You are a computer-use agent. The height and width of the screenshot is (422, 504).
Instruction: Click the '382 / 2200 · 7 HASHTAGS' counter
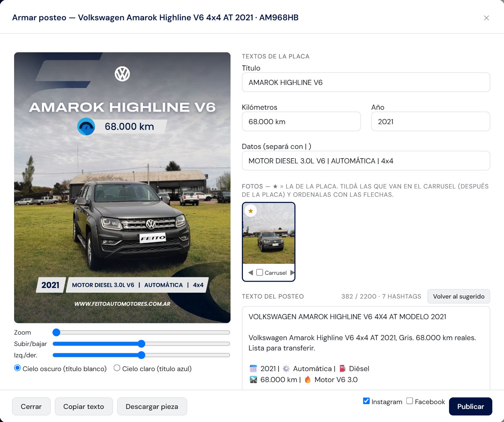[x=381, y=296]
